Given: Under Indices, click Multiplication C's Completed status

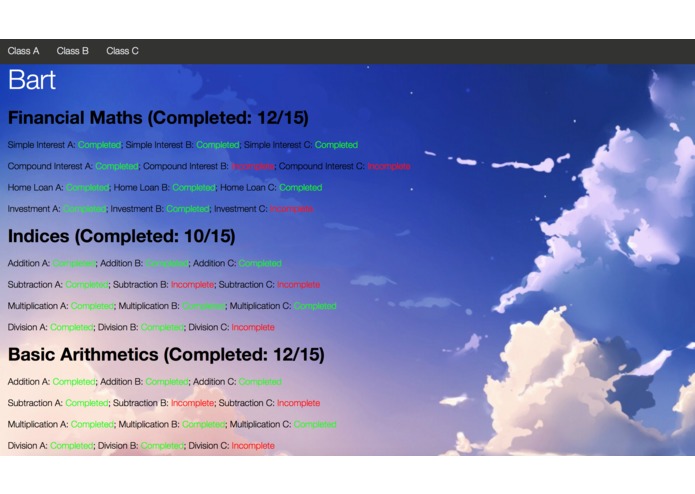Looking at the screenshot, I should (x=315, y=306).
